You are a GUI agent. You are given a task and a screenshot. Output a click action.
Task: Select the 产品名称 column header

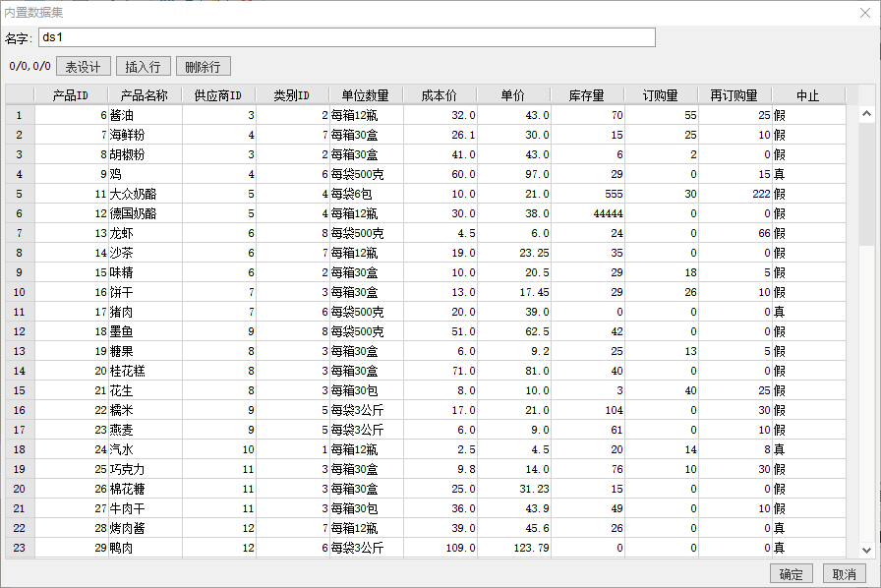coord(145,95)
